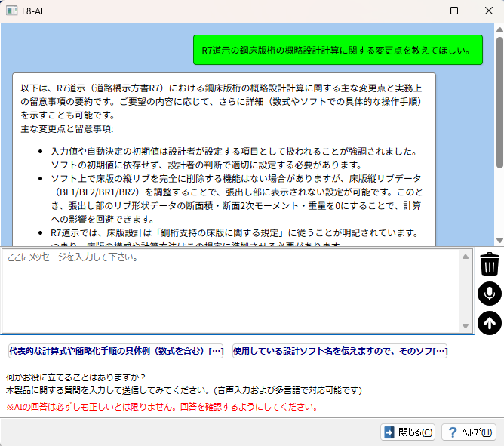Viewport: 504px width, 446px height.
Task: Click the 閉じる(C) button
Action: 407,432
